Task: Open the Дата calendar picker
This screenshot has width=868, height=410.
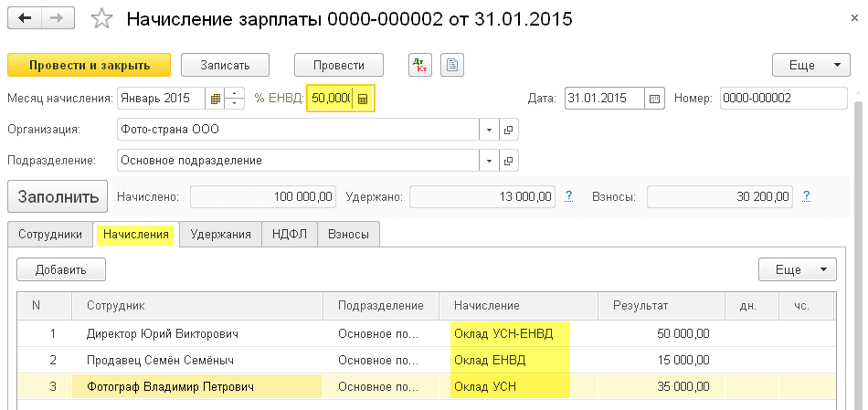Action: (654, 99)
